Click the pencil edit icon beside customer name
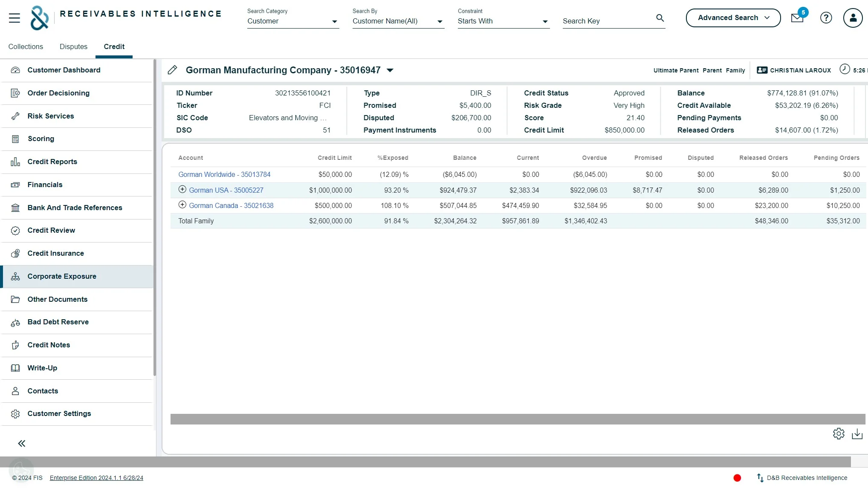The width and height of the screenshot is (868, 488). 172,70
